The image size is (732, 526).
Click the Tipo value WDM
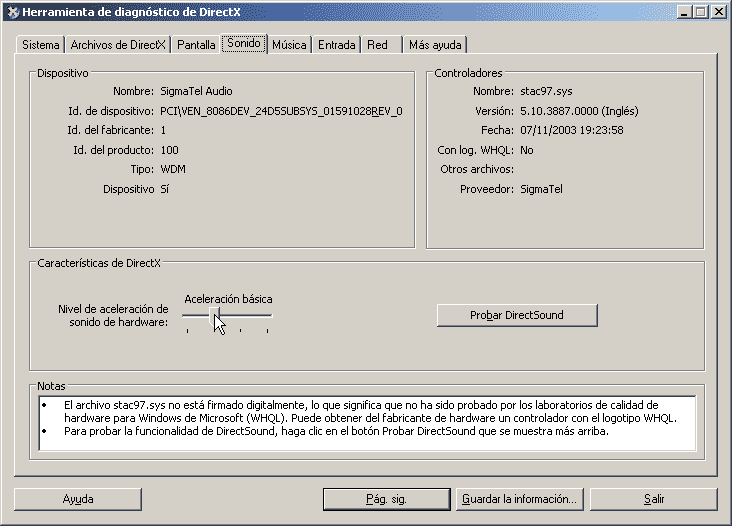(x=173, y=169)
